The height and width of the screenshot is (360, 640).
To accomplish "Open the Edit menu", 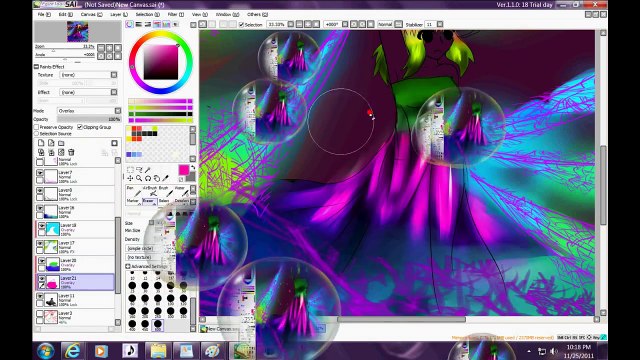I will tap(65, 14).
